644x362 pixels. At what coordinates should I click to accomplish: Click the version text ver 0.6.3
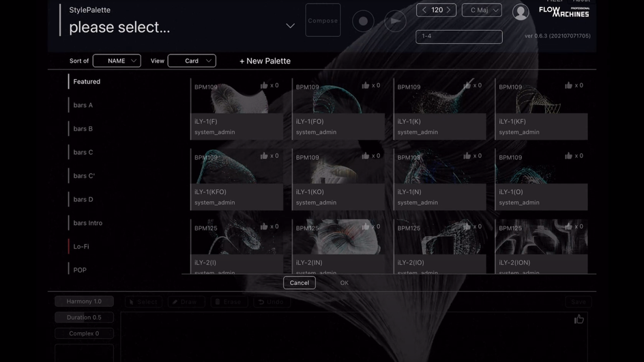pyautogui.click(x=557, y=35)
